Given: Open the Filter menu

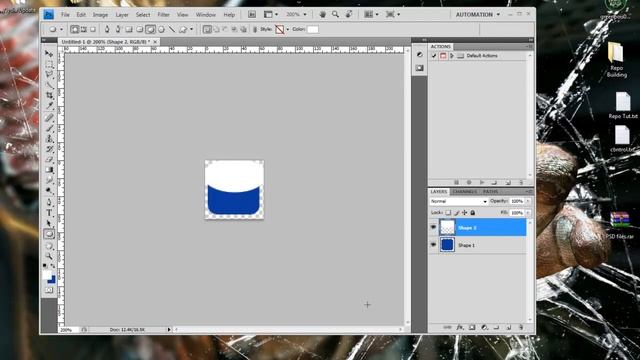Looking at the screenshot, I should tap(163, 15).
